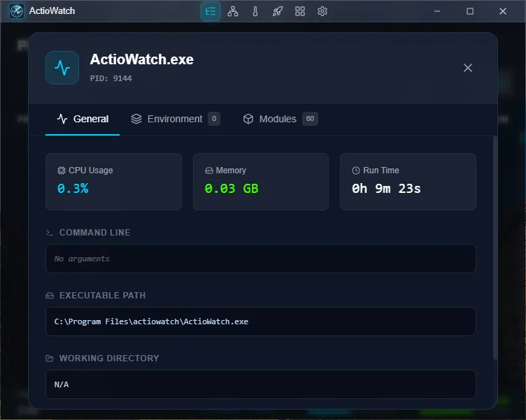Maximize the ActioWatch window
The image size is (526, 420).
coord(469,11)
